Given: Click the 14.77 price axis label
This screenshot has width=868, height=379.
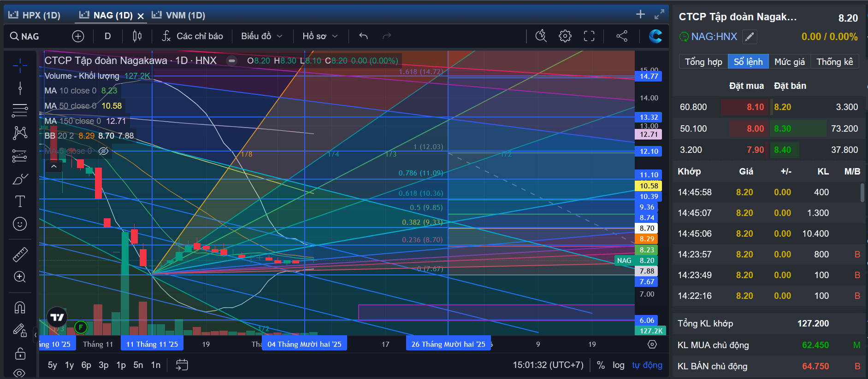Looking at the screenshot, I should click(x=649, y=76).
